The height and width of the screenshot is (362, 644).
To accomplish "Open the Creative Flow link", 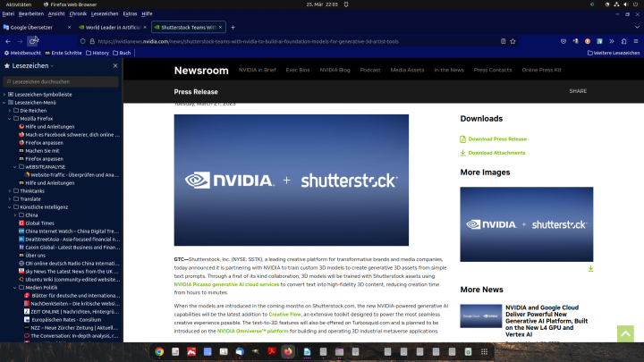I will (x=284, y=315).
